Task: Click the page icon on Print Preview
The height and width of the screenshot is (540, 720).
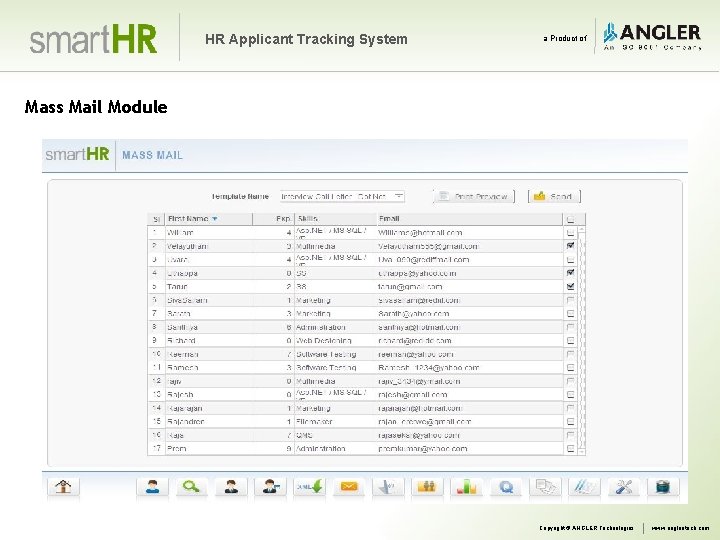Action: pyautogui.click(x=444, y=196)
